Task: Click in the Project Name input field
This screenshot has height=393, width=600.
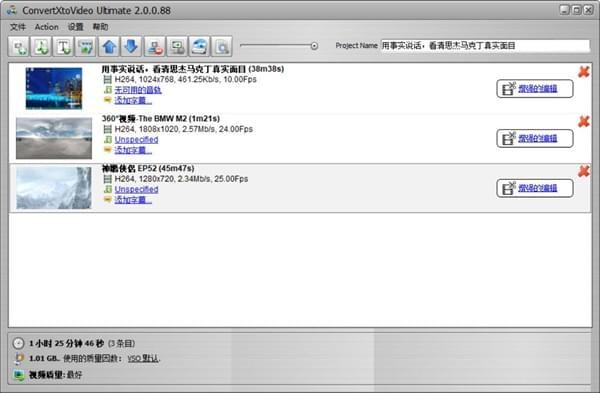Action: pyautogui.click(x=485, y=46)
